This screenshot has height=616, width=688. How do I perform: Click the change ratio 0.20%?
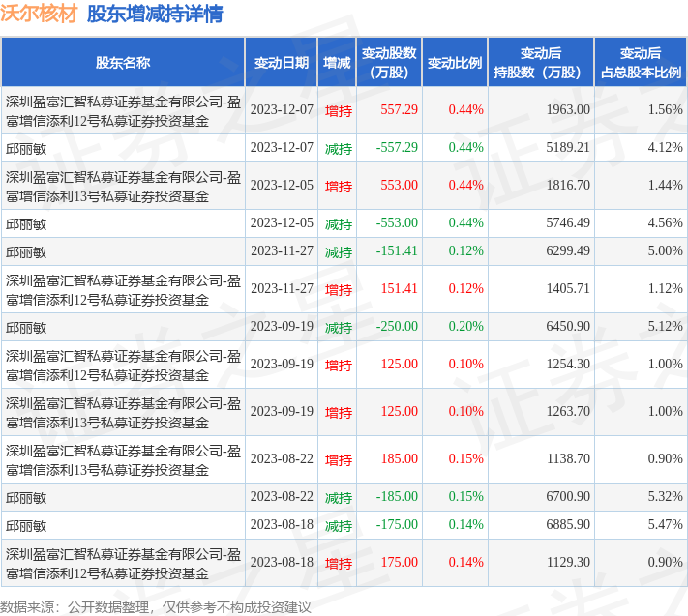click(465, 326)
